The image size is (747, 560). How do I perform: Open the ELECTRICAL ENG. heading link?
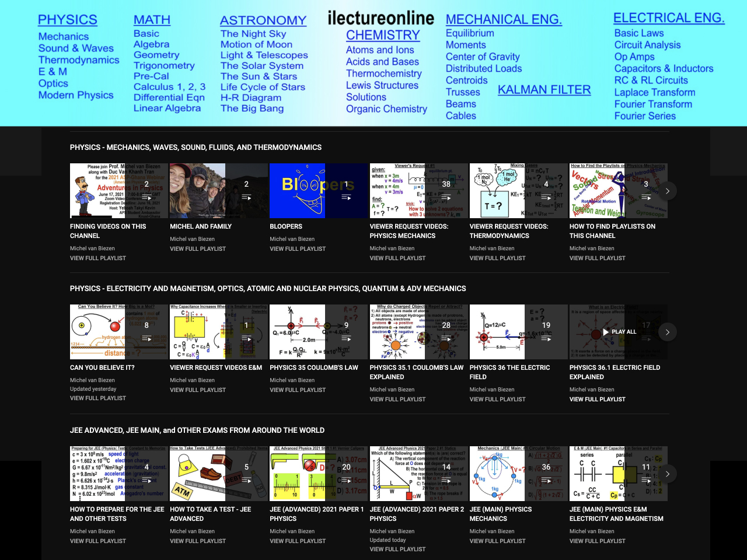pyautogui.click(x=669, y=17)
